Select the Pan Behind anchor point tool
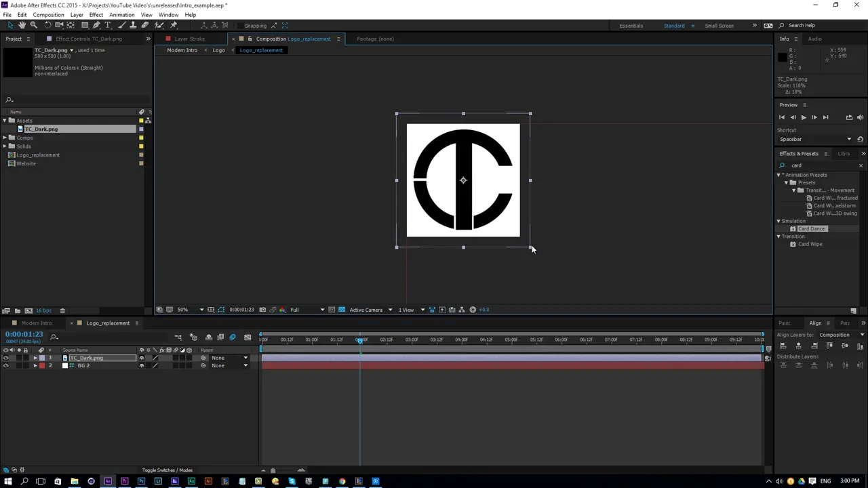The height and width of the screenshot is (488, 868). (71, 25)
